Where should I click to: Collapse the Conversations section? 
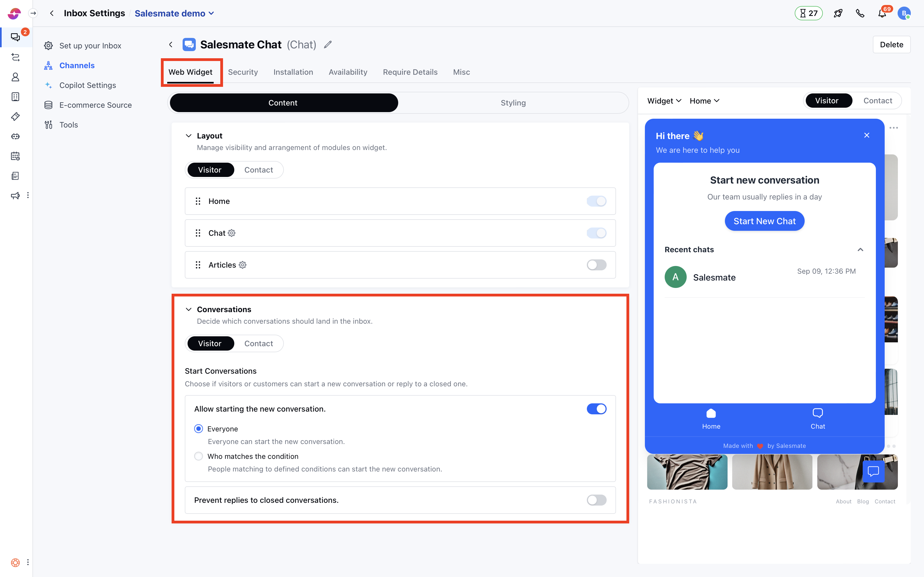pos(189,309)
